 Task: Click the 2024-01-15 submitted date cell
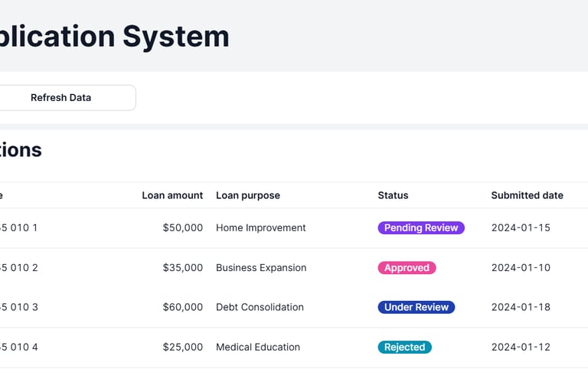tap(521, 227)
